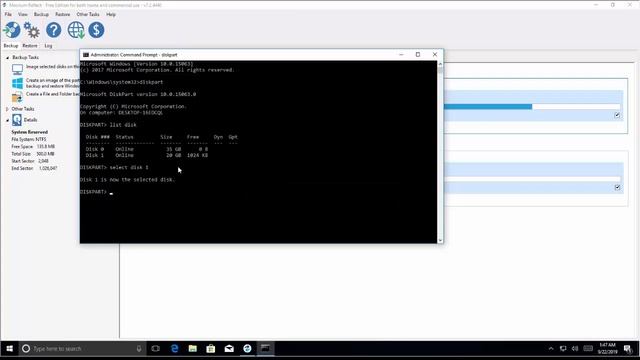This screenshot has width=640, height=360.
Task: Click the Details disk magnifier icon
Action: point(17,120)
